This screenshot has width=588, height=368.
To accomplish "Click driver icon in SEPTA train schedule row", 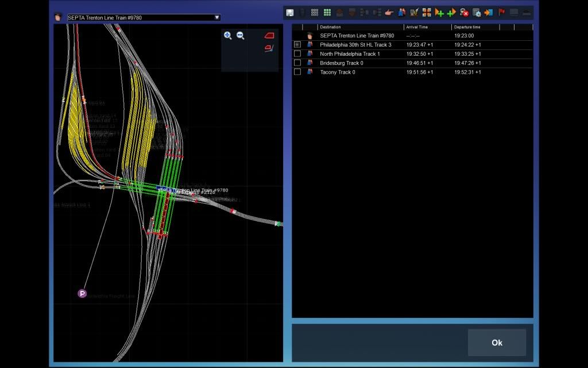I will [x=310, y=36].
